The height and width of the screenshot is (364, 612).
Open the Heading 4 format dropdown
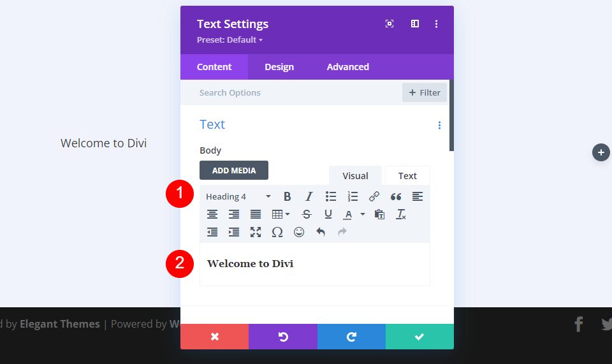tap(238, 196)
